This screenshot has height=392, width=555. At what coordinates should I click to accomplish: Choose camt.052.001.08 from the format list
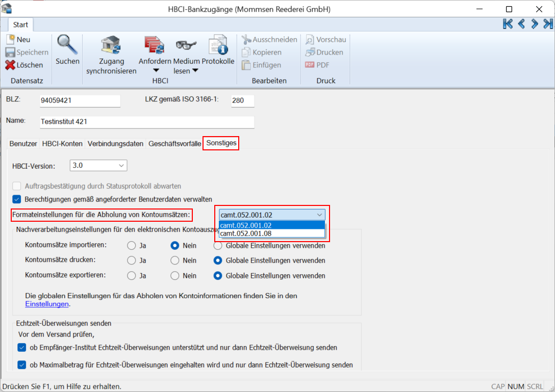pyautogui.click(x=246, y=233)
